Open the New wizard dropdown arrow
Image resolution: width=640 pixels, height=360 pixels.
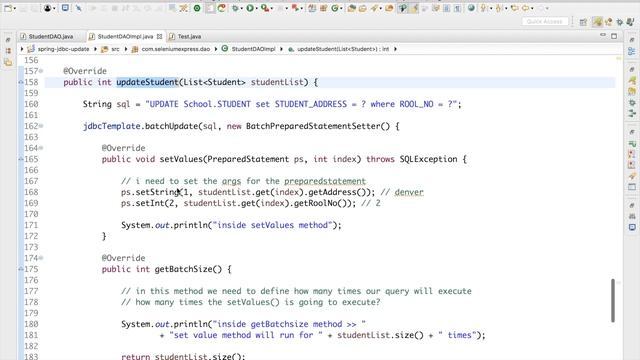[x=15, y=9]
